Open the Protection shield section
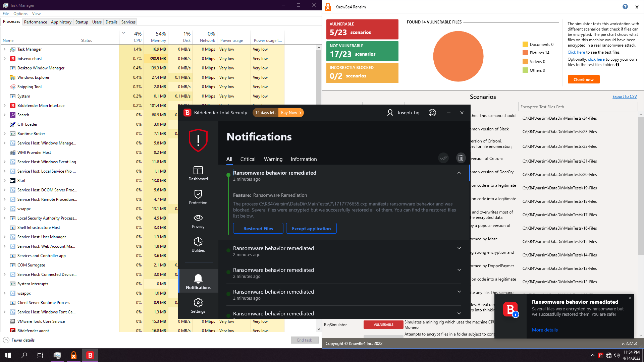Image resolution: width=644 pixels, height=362 pixels. tap(198, 197)
